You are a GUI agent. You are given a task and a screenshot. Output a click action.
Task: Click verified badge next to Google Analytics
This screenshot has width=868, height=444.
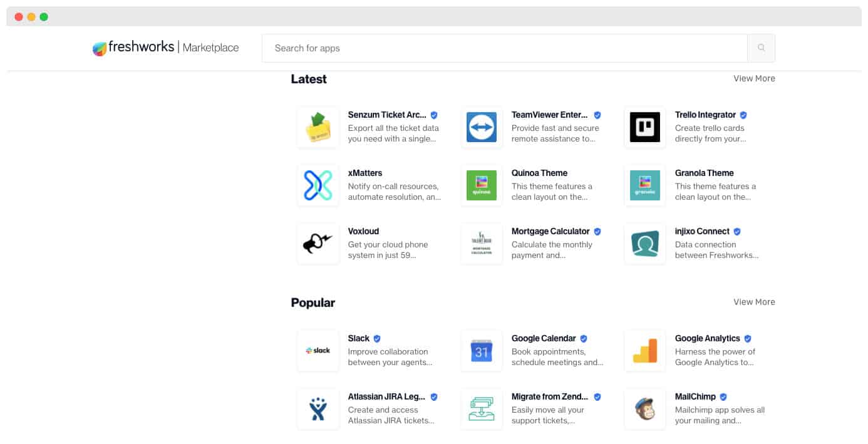point(748,339)
